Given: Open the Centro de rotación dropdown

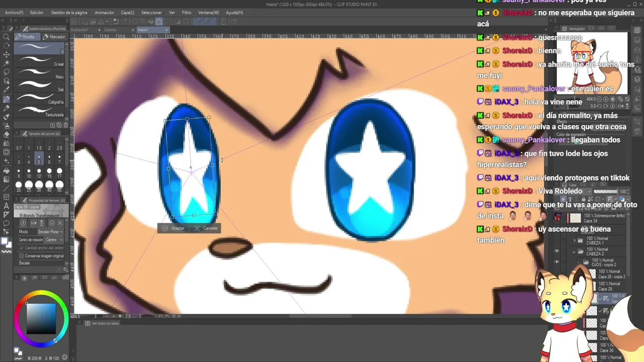Looking at the screenshot, I should [x=54, y=240].
